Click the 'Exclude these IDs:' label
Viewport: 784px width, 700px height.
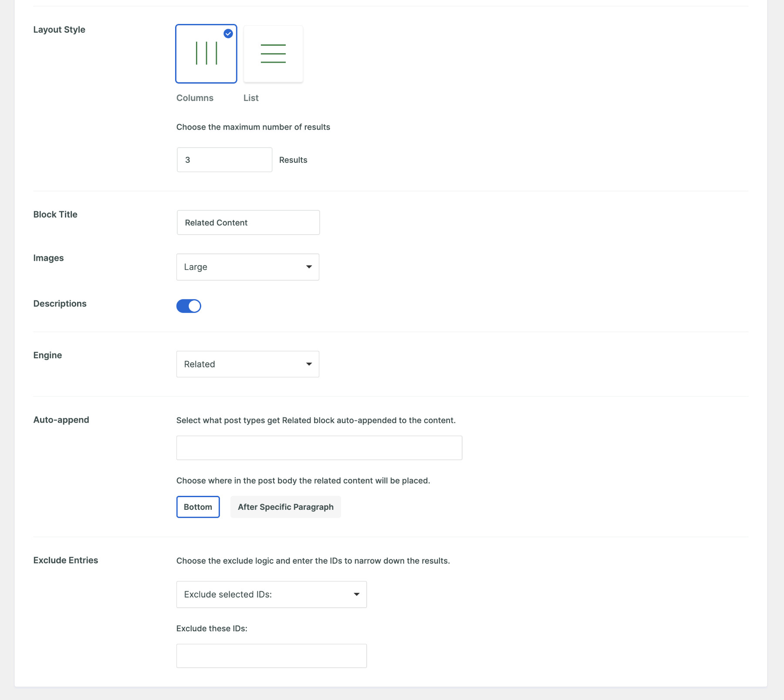click(212, 629)
